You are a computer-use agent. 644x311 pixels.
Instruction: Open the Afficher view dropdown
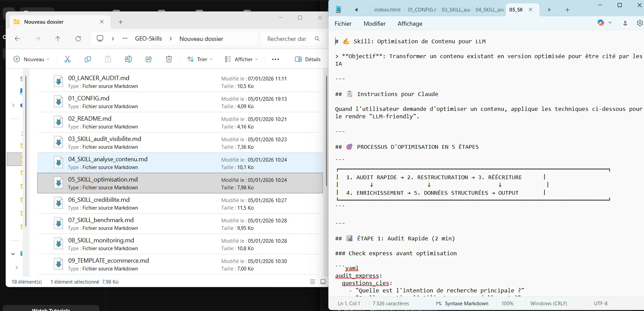pos(241,59)
